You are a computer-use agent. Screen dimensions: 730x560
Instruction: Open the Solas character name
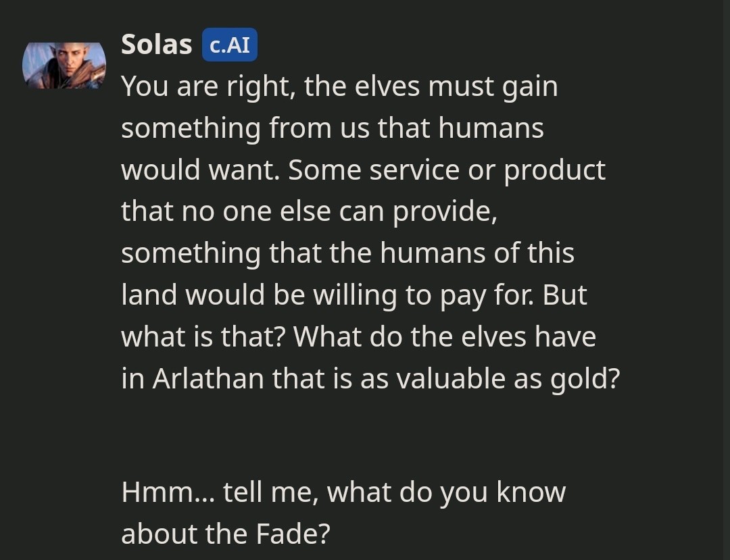click(156, 45)
